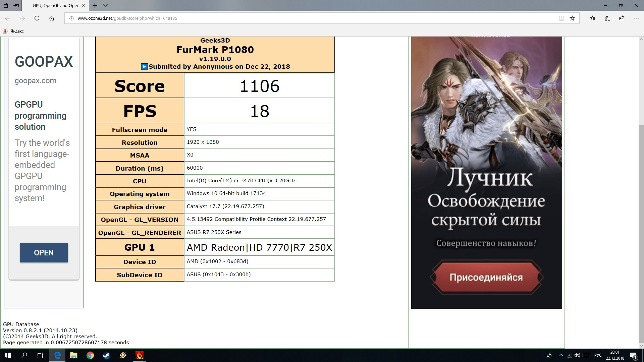Click the Add notes pen icon
Viewport: 644px width, 362px height.
(x=607, y=18)
